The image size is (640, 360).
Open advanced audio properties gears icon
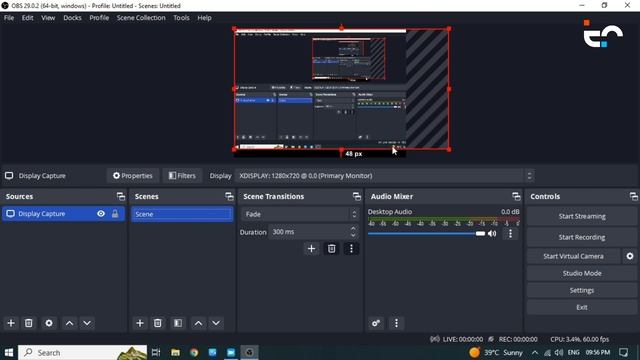(x=376, y=323)
